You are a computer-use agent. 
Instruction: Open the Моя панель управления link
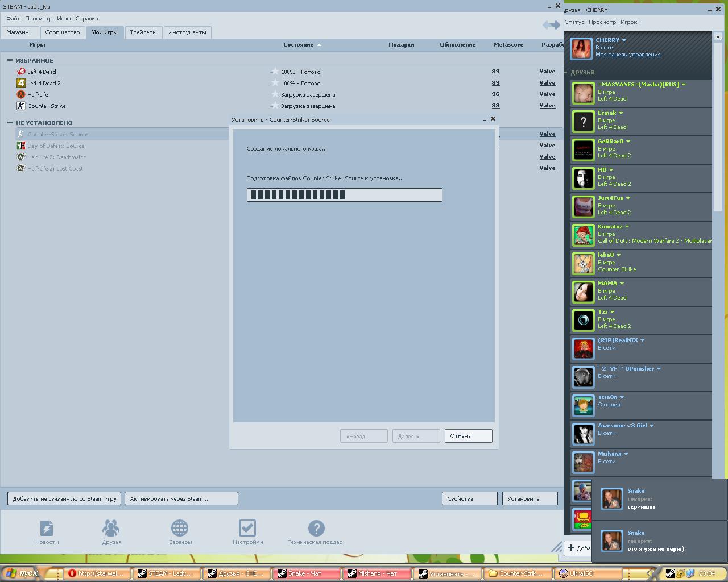click(628, 55)
